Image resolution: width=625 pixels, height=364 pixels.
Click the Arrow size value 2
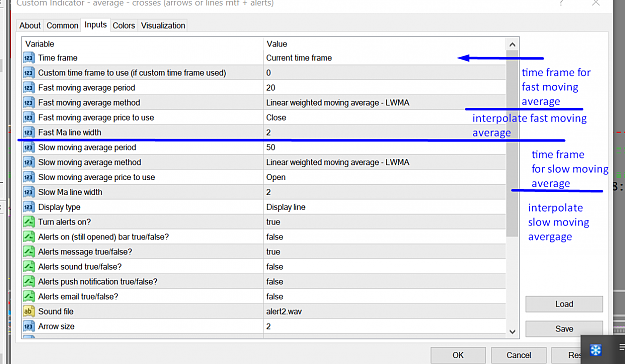tap(268, 327)
